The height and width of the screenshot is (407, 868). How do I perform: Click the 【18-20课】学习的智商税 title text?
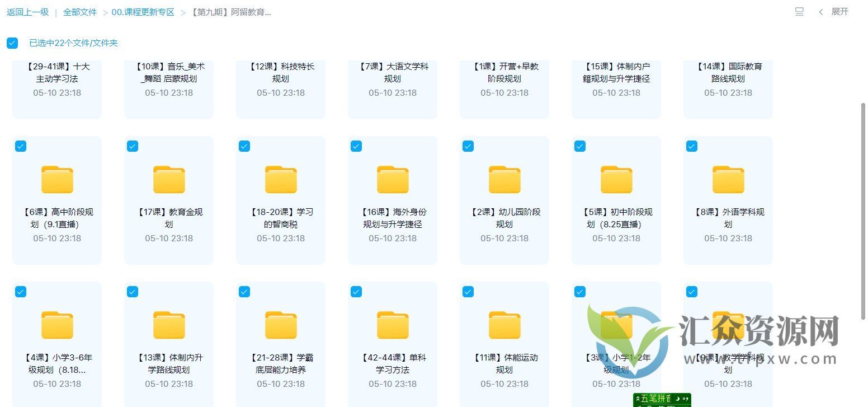281,218
